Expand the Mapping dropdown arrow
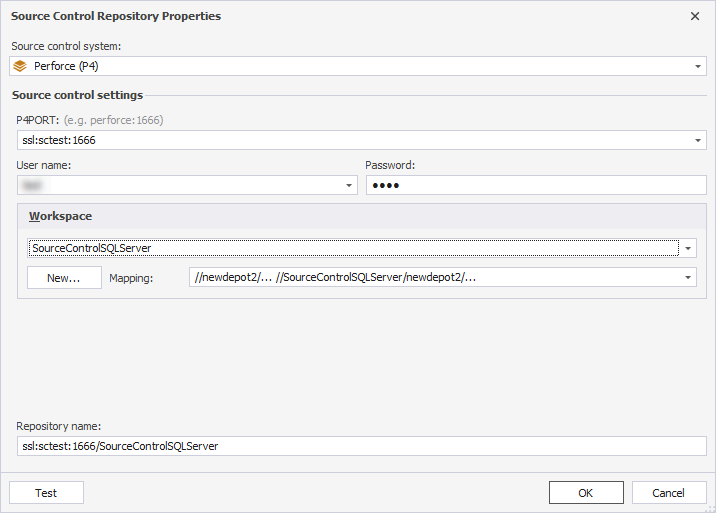The height and width of the screenshot is (513, 716). pyautogui.click(x=688, y=277)
